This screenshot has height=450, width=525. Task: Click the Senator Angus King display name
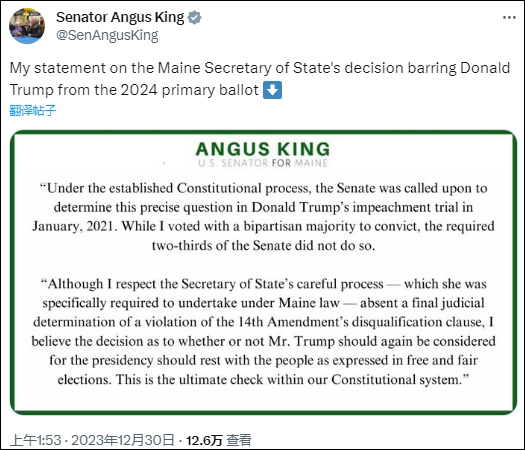pos(120,17)
